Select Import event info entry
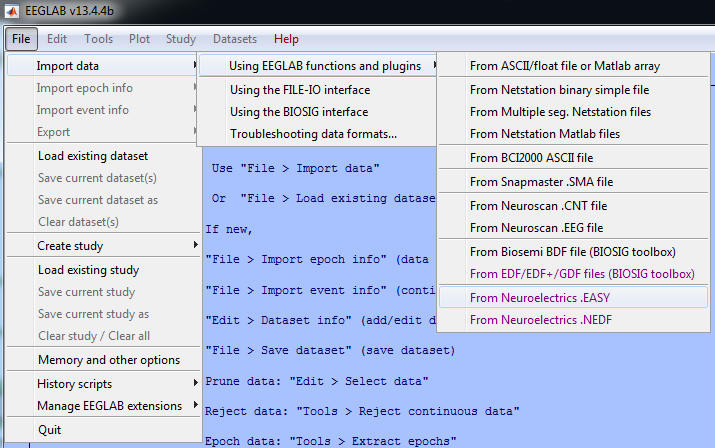The height and width of the screenshot is (448, 715). [104, 109]
